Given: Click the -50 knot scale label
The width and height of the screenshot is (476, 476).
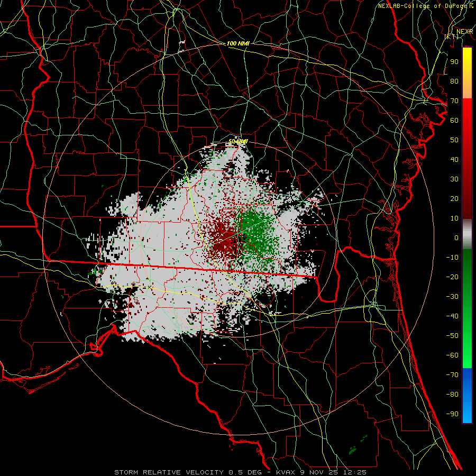Looking at the screenshot, I should (452, 335).
